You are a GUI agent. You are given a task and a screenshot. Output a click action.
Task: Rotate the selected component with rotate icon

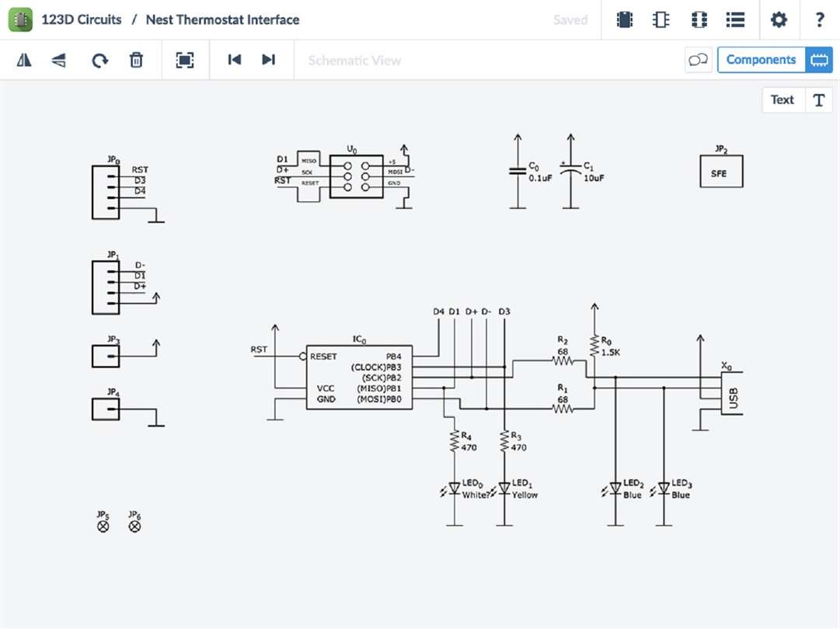point(99,60)
